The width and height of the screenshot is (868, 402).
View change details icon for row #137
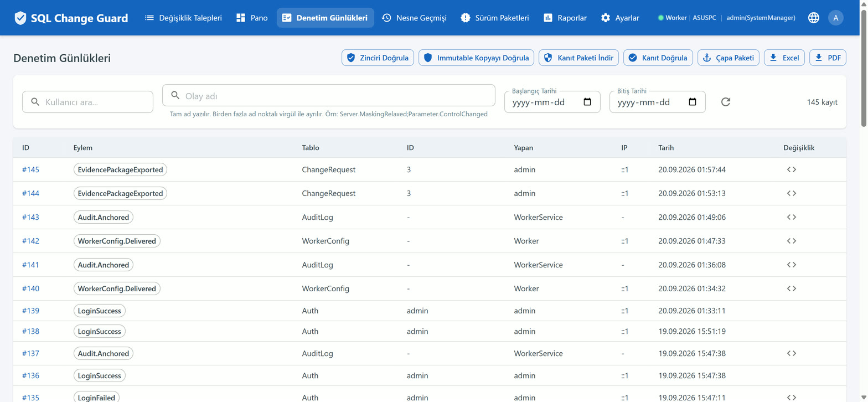pos(792,353)
